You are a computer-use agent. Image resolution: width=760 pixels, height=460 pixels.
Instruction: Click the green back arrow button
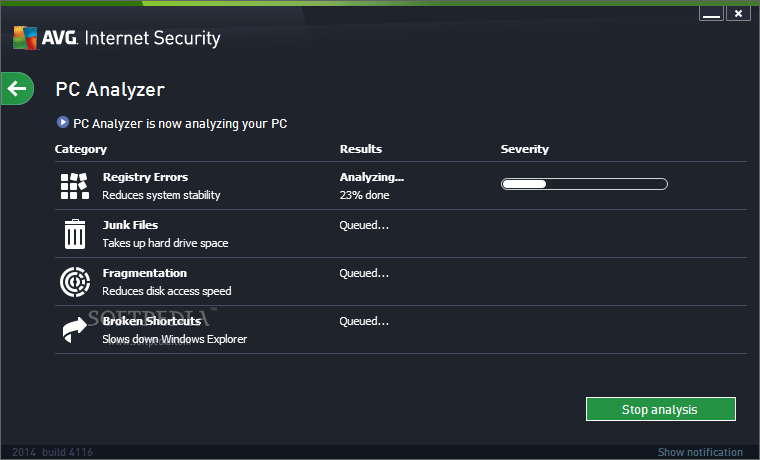(x=17, y=89)
